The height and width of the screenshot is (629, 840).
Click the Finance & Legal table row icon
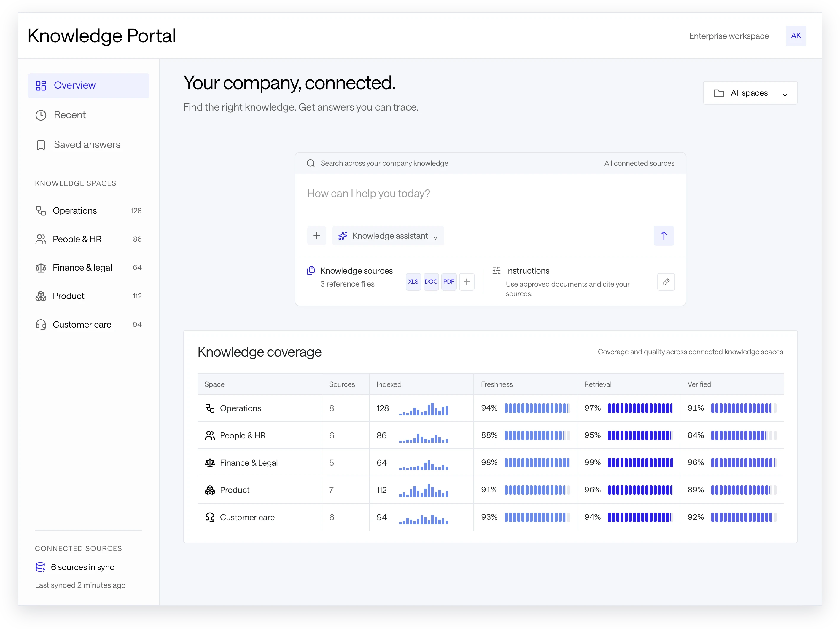[210, 463]
